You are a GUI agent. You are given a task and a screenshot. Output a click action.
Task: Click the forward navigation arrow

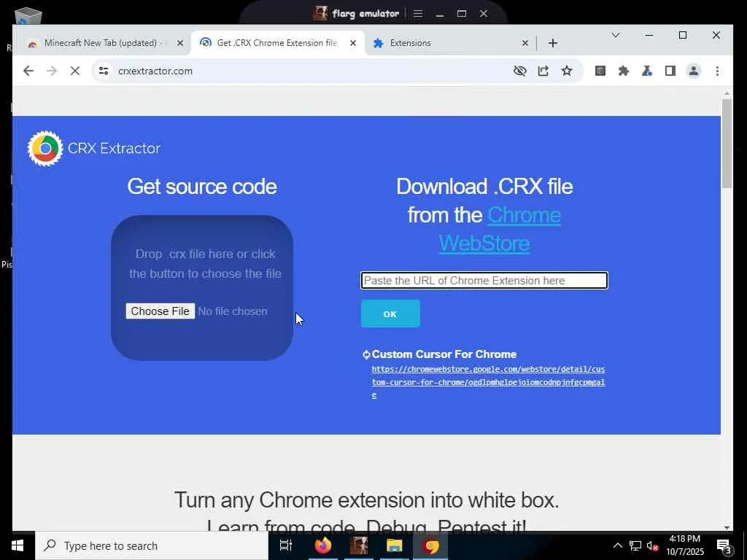click(x=52, y=71)
